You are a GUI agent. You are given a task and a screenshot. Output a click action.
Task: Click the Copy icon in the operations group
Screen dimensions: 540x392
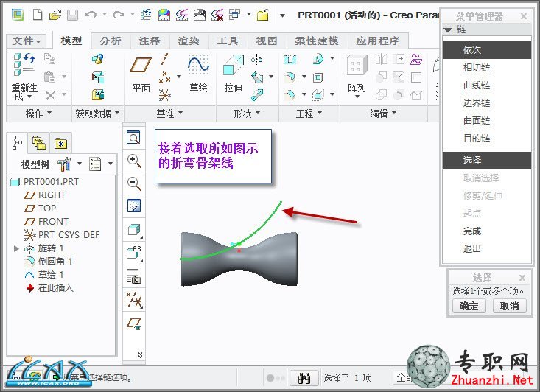49,59
